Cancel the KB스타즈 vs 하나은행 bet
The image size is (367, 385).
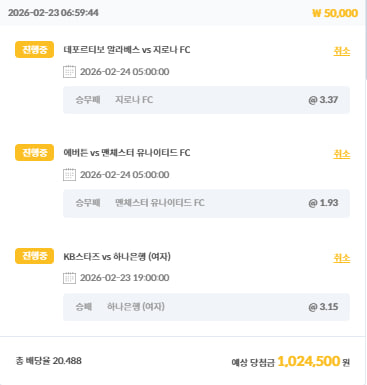pos(342,258)
